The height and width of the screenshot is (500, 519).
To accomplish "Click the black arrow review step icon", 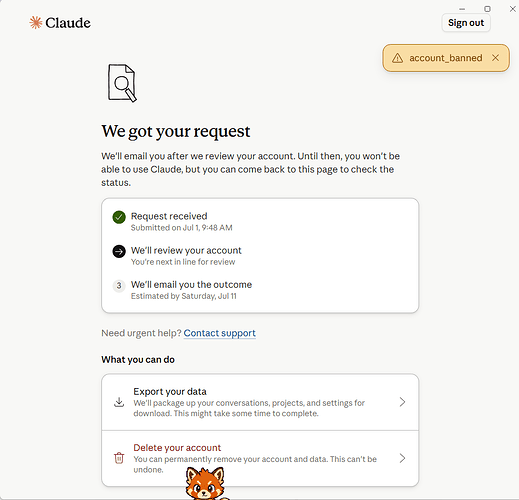I will click(x=119, y=251).
